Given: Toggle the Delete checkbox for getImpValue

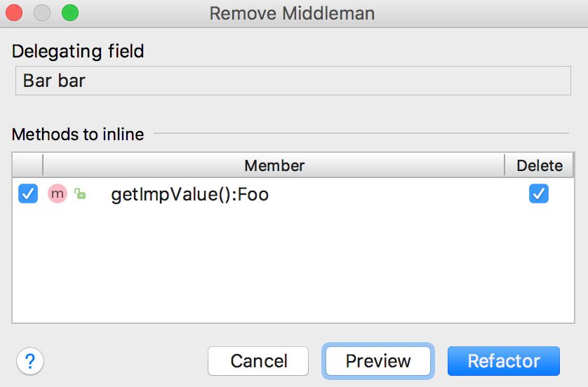Looking at the screenshot, I should (x=539, y=193).
